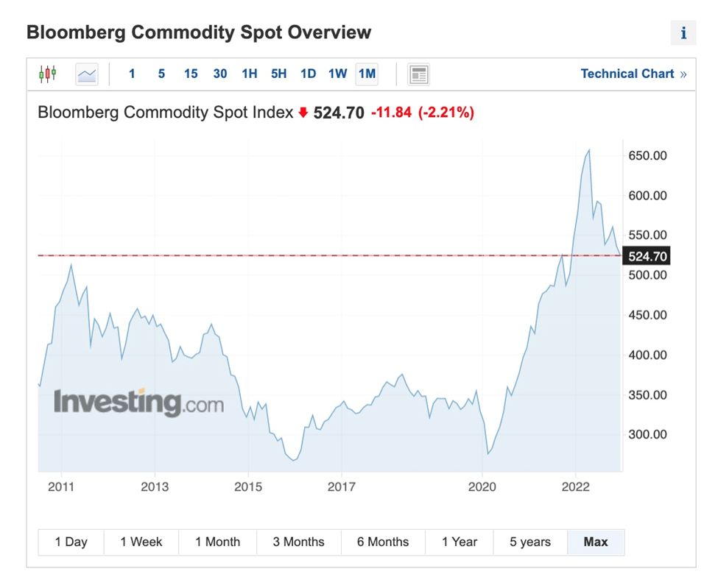Choose the 1W interval

click(x=337, y=74)
